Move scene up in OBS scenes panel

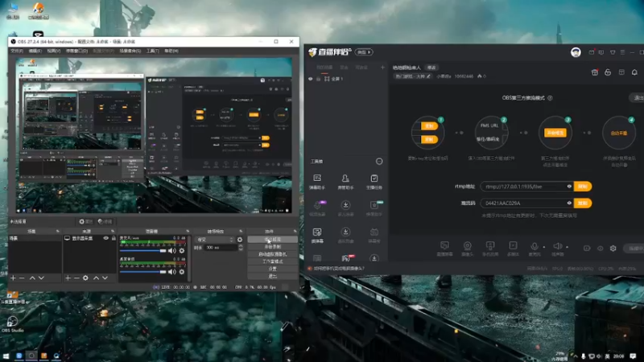[x=32, y=278]
